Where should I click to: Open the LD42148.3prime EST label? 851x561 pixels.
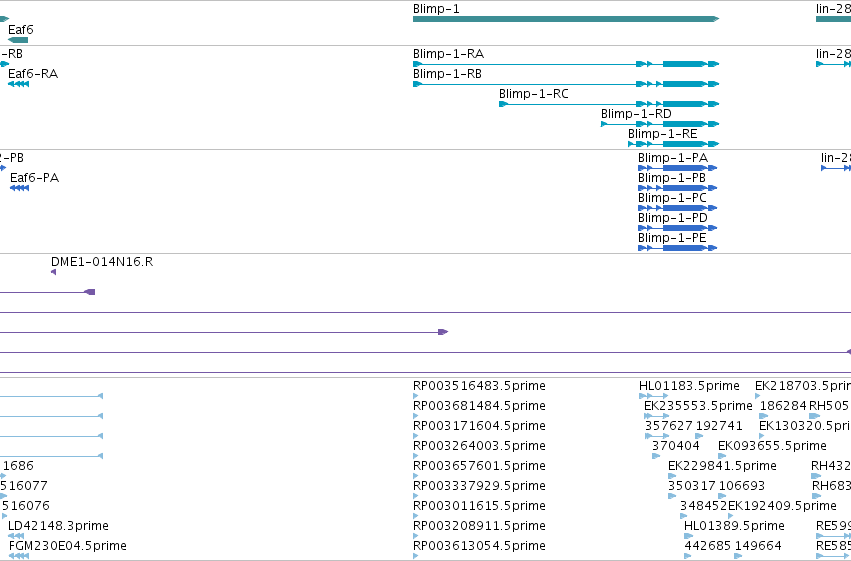coord(58,526)
